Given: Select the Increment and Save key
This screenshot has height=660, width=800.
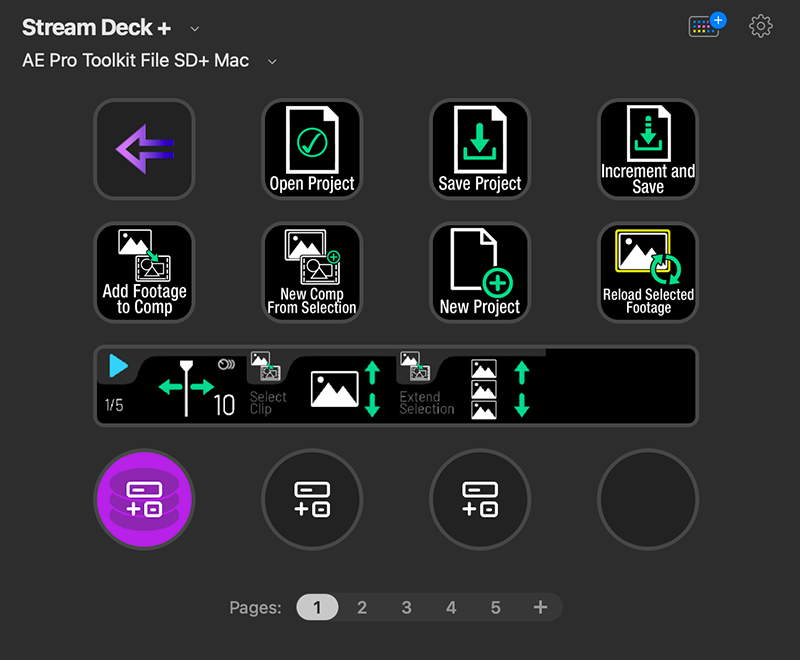Looking at the screenshot, I should 648,149.
